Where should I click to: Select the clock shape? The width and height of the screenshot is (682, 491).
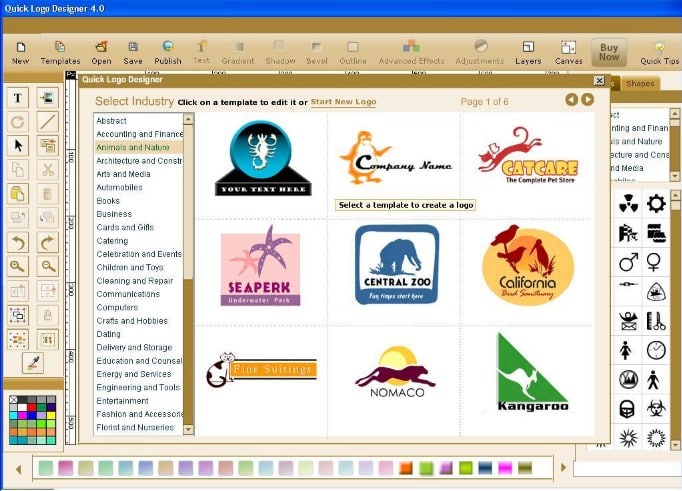coord(656,350)
